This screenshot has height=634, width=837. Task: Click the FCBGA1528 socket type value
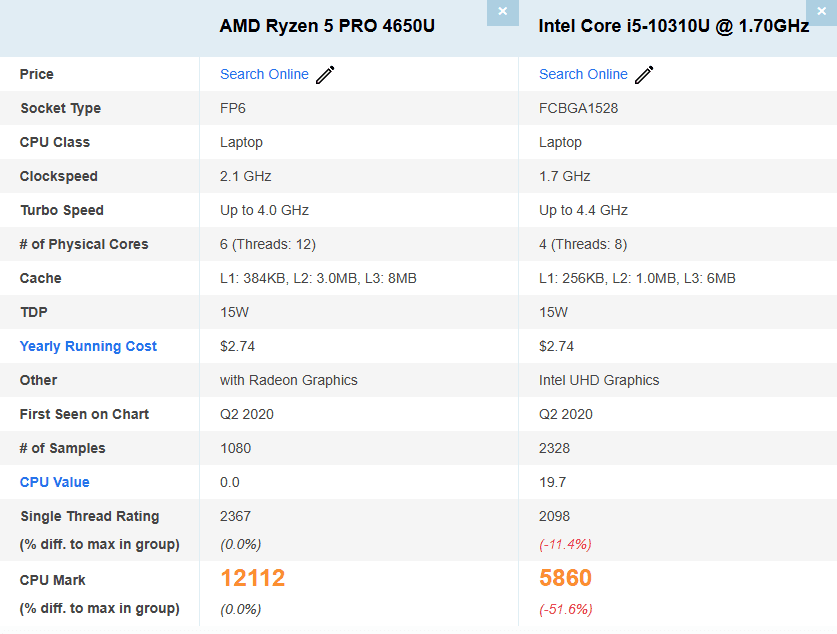pyautogui.click(x=579, y=108)
